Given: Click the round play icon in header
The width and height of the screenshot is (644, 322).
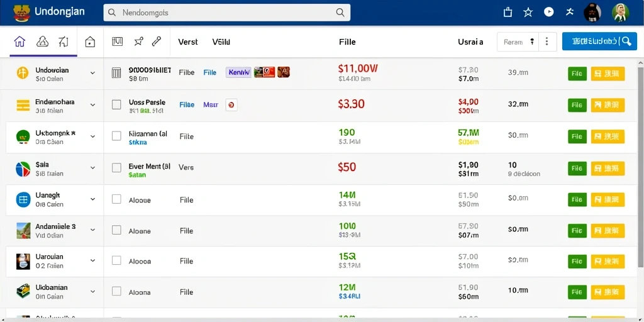Looking at the screenshot, I should click(548, 13).
